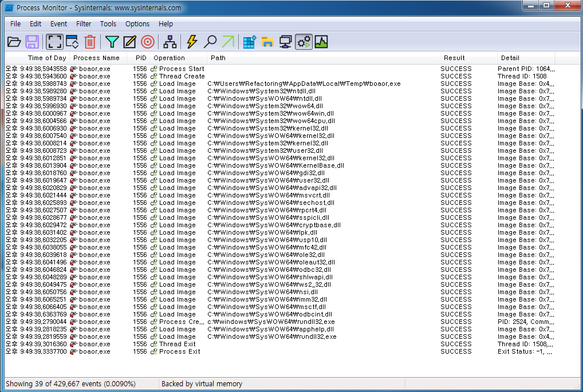Select the SysWOW64\msvcrt.dll row
The image size is (583, 392).
pyautogui.click(x=280, y=195)
